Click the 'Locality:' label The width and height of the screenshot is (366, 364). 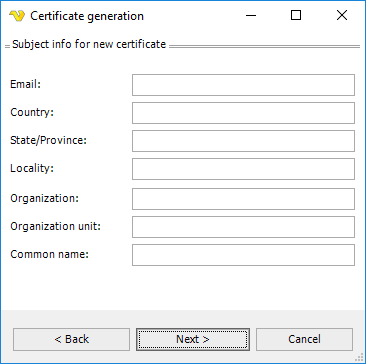[32, 169]
